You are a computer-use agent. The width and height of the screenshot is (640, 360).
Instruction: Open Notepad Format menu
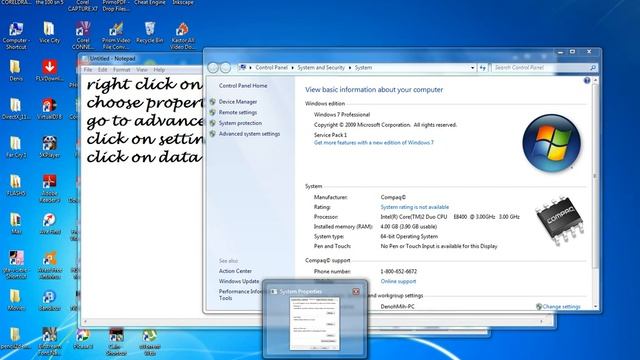tap(122, 70)
